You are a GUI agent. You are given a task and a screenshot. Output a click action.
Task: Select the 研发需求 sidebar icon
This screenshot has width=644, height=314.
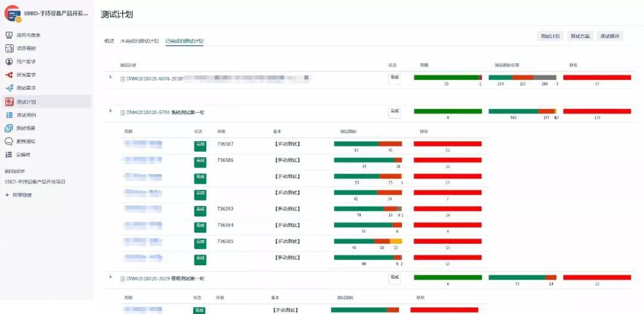(9, 75)
